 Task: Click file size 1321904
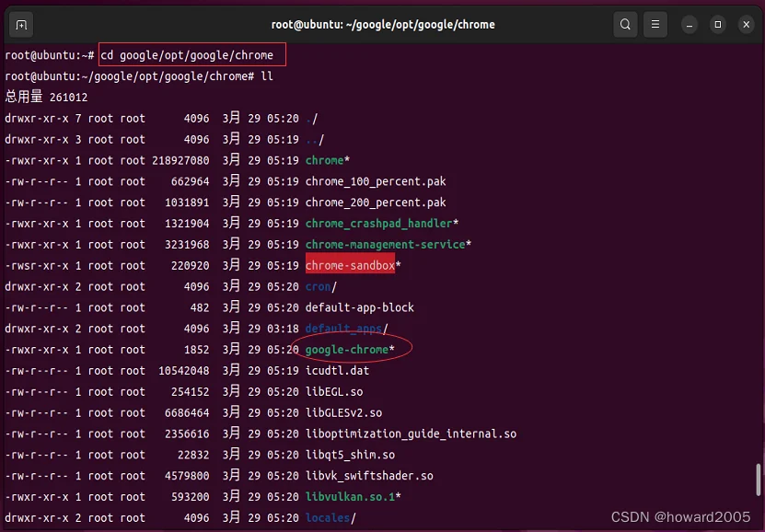(x=187, y=224)
